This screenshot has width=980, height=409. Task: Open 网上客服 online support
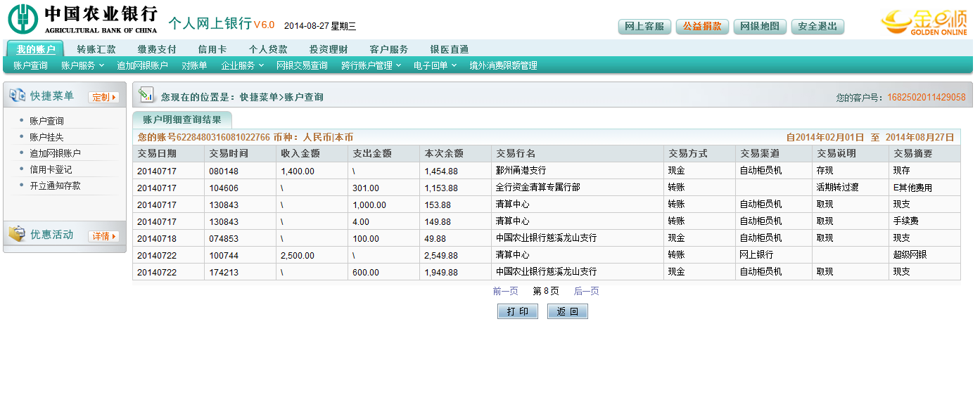644,27
